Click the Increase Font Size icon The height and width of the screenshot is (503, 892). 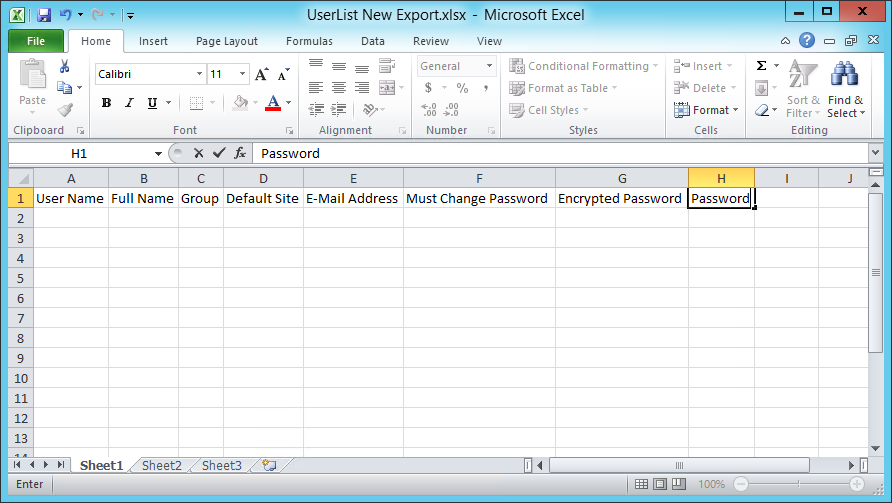point(261,74)
